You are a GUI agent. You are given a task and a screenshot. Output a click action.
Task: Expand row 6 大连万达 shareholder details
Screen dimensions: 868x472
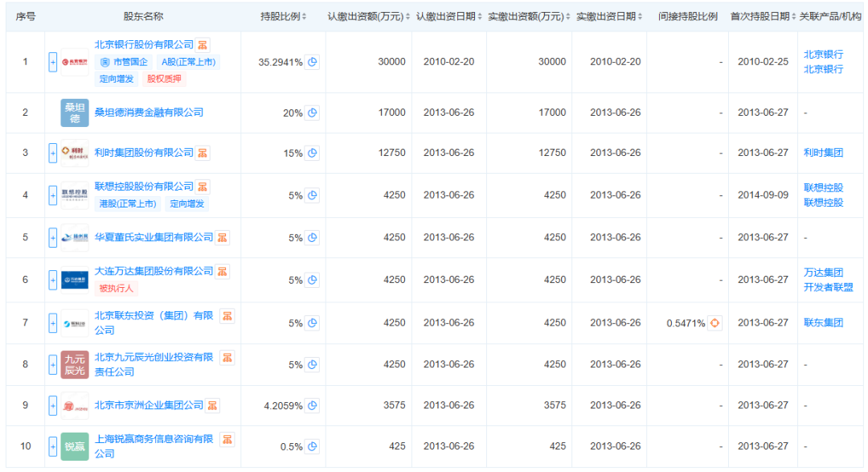pos(52,281)
